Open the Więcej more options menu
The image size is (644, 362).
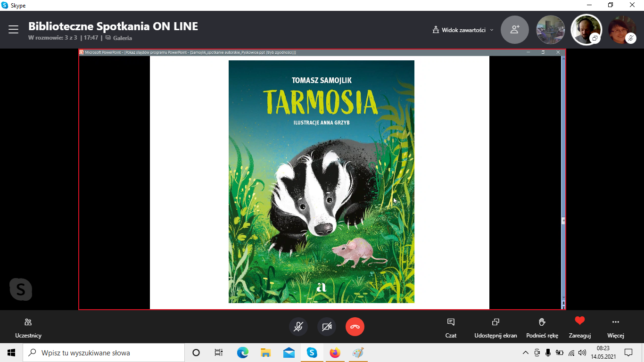pos(615,327)
